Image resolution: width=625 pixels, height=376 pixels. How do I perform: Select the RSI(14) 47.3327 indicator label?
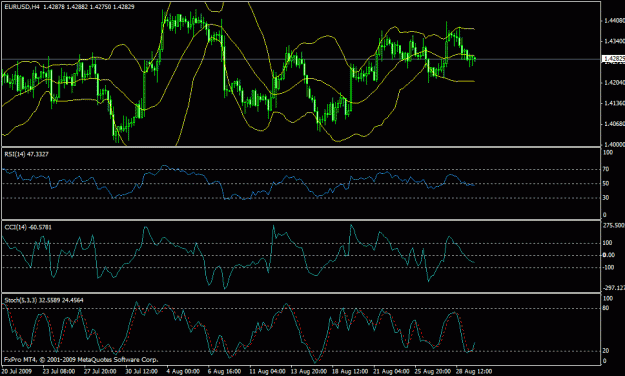pos(26,154)
